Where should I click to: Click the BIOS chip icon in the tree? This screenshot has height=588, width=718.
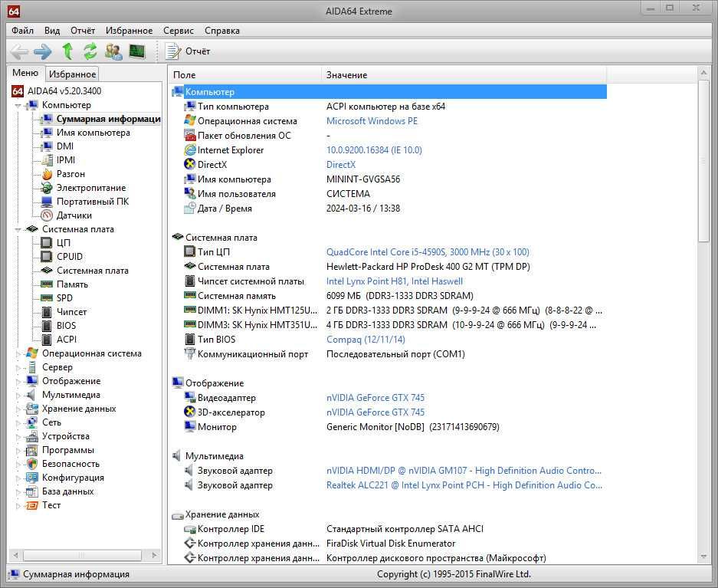click(x=47, y=326)
